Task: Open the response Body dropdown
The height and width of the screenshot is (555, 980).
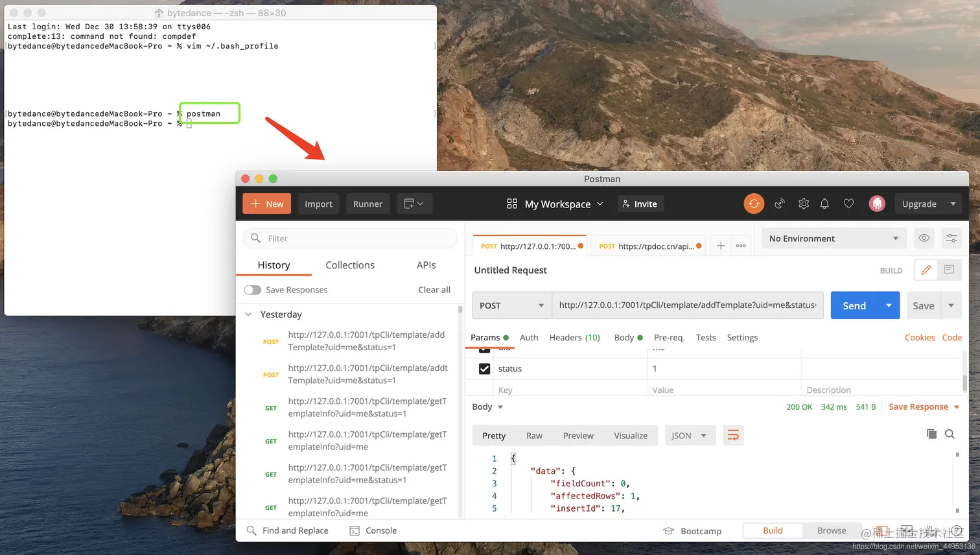Action: point(488,407)
